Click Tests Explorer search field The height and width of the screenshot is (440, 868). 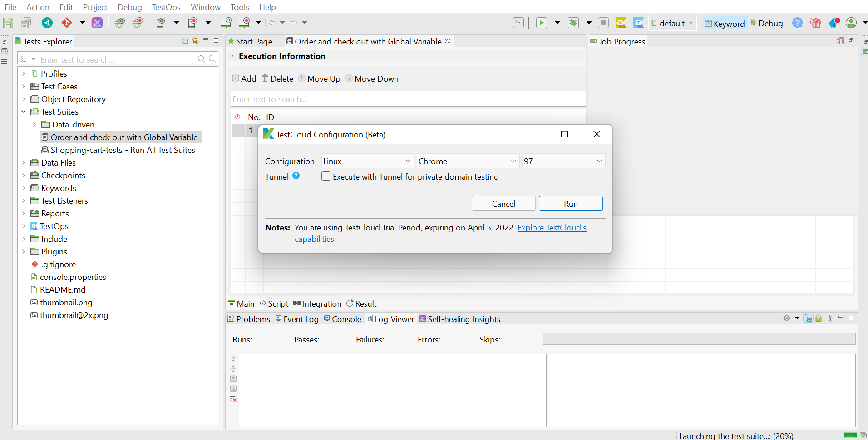pos(117,59)
